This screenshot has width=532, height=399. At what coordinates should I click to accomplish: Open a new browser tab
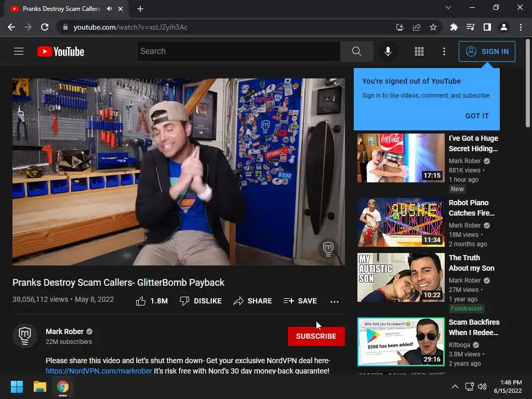pyautogui.click(x=140, y=9)
